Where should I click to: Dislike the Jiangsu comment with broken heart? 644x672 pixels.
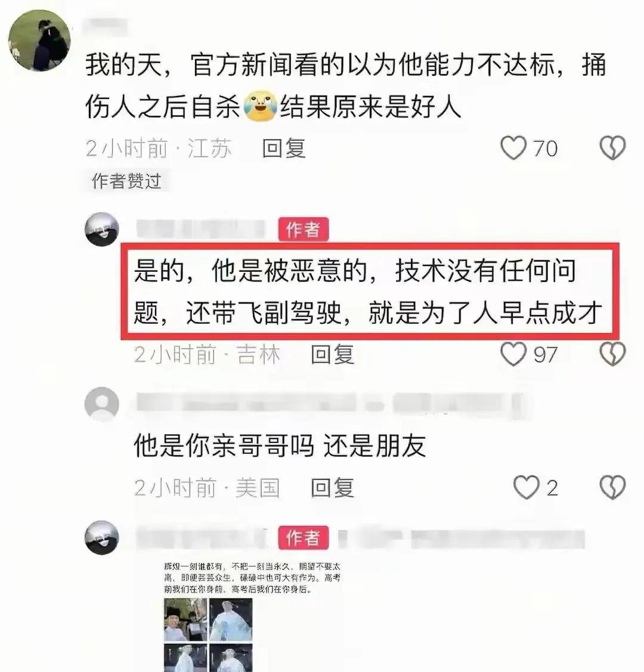click(x=612, y=148)
